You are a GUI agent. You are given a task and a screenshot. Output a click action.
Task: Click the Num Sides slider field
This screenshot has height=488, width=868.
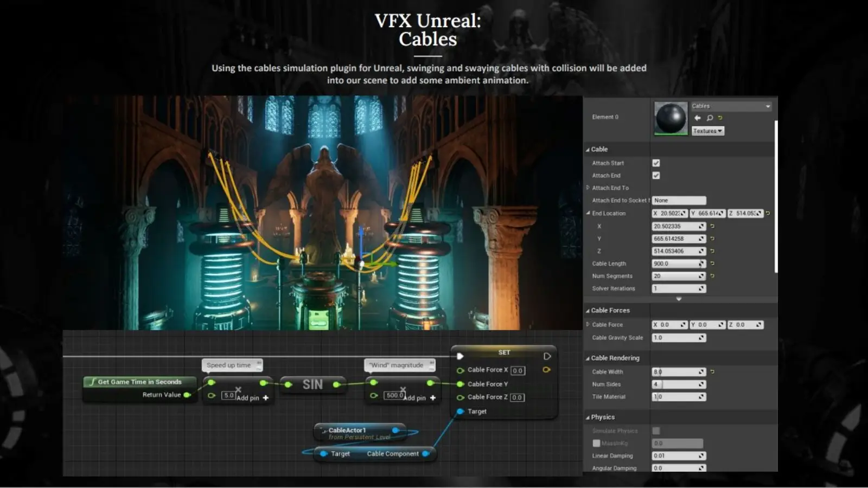click(x=679, y=384)
